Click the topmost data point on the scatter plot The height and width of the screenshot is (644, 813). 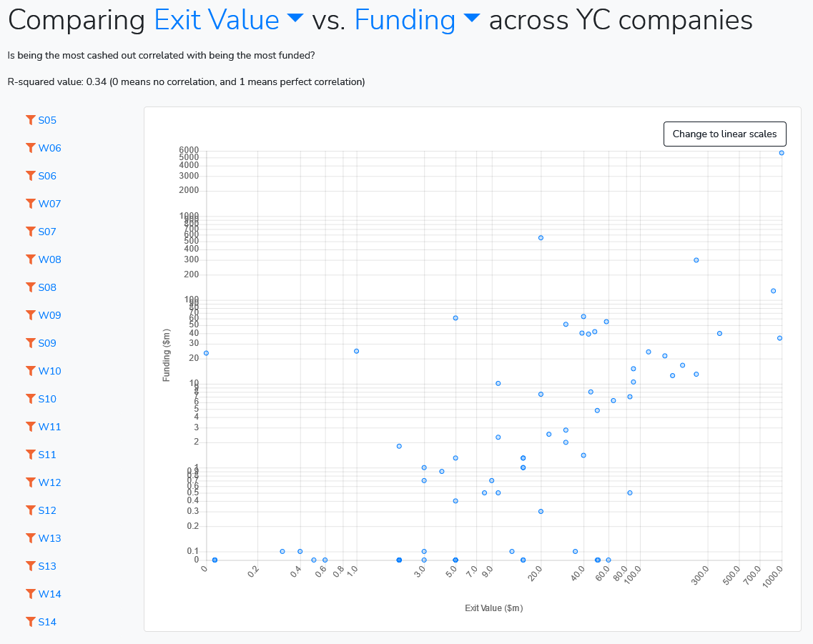point(780,152)
